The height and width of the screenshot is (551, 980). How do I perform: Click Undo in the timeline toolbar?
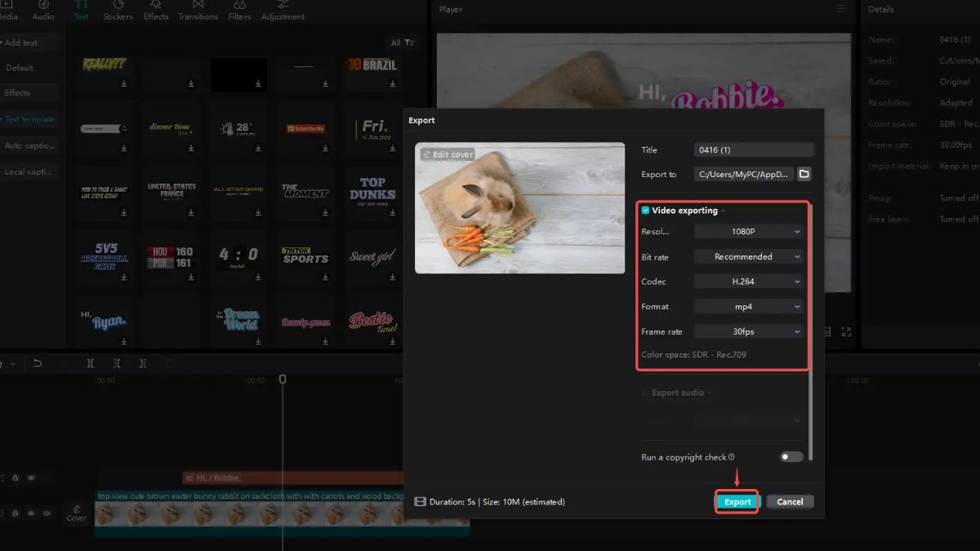pyautogui.click(x=37, y=363)
